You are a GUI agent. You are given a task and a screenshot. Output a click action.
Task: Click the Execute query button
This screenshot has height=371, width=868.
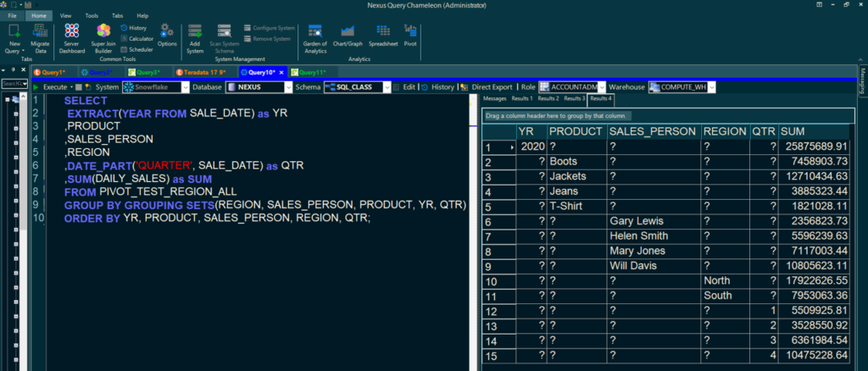(x=53, y=87)
